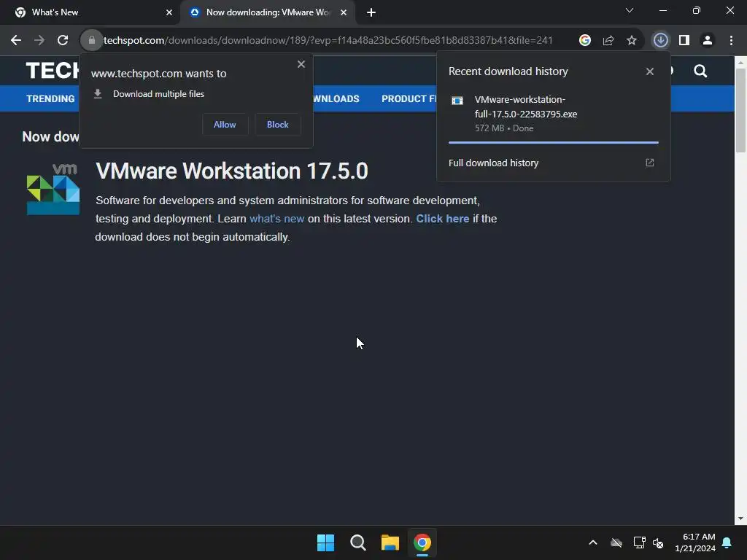Open the Chrome side panel icon
The height and width of the screenshot is (560, 747).
684,41
